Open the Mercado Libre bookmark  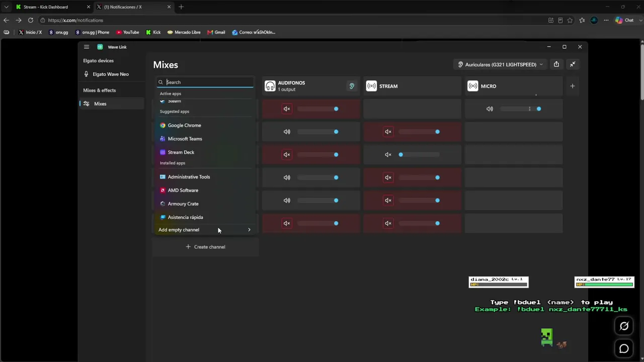pos(184,32)
